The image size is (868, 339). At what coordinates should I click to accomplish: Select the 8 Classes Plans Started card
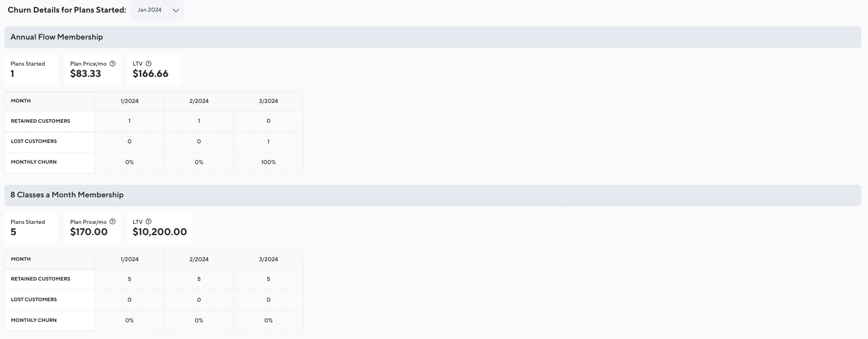pyautogui.click(x=31, y=228)
